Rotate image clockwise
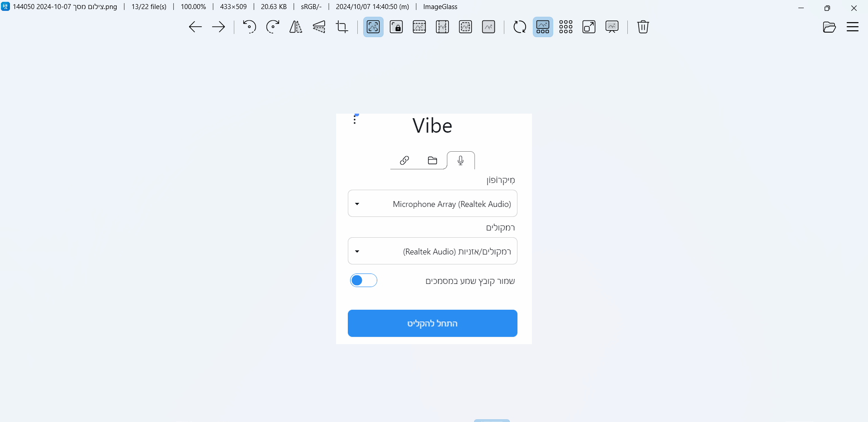The height and width of the screenshot is (422, 868). click(x=273, y=27)
